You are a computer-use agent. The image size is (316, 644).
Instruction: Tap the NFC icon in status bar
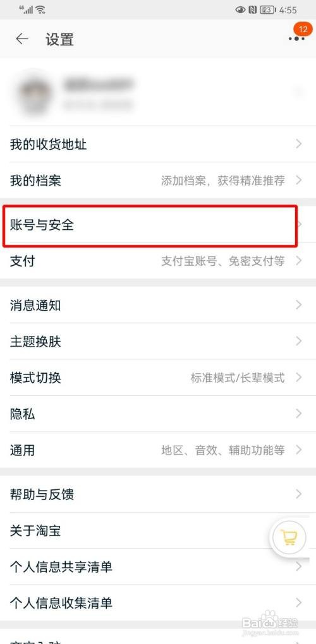pos(253,9)
